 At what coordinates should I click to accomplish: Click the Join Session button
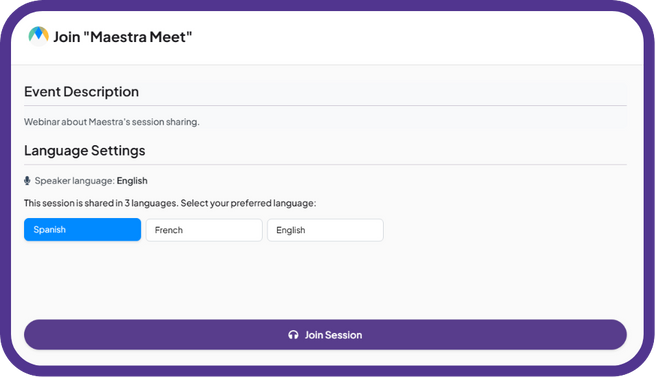[x=325, y=335]
